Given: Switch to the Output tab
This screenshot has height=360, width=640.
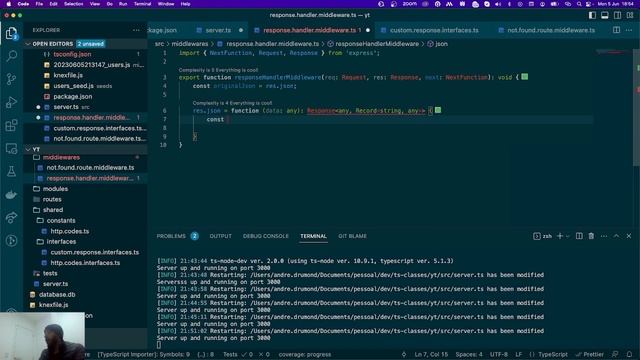Looking at the screenshot, I should pyautogui.click(x=220, y=236).
